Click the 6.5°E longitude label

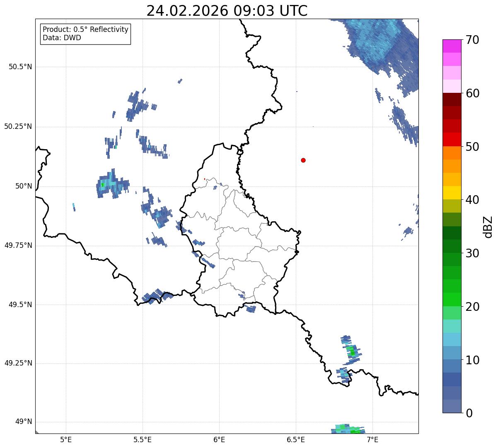pos(296,439)
